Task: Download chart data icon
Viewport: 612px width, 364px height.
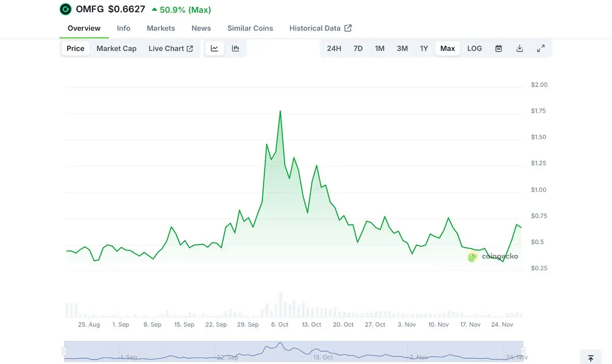Action: (x=520, y=48)
